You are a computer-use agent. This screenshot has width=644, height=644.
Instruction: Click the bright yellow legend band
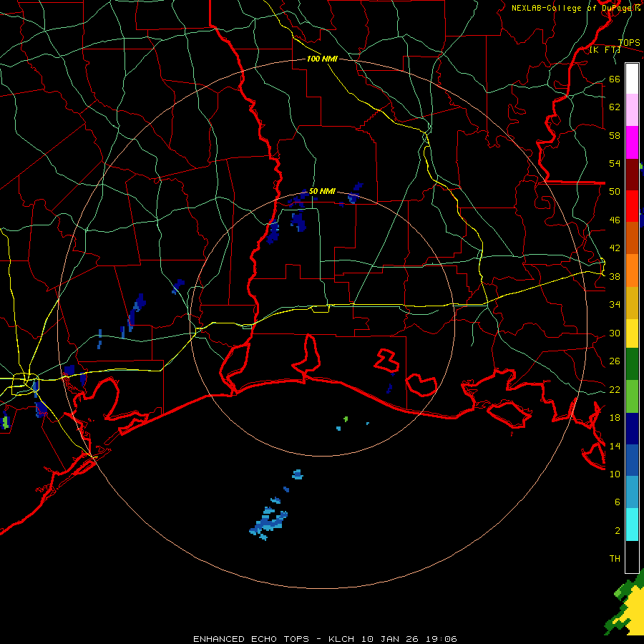pyautogui.click(x=632, y=333)
